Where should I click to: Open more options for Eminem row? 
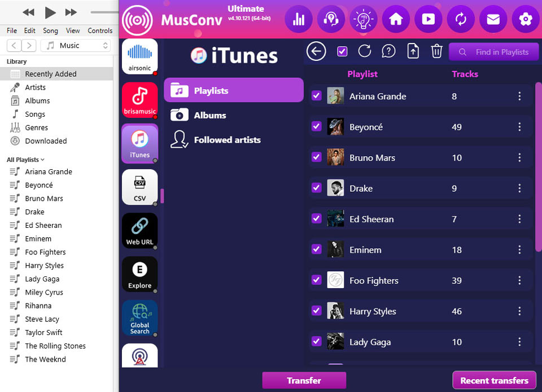519,250
